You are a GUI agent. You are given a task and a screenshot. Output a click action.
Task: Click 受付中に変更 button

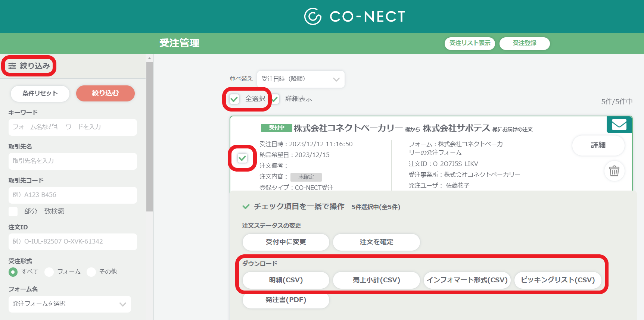(x=286, y=242)
